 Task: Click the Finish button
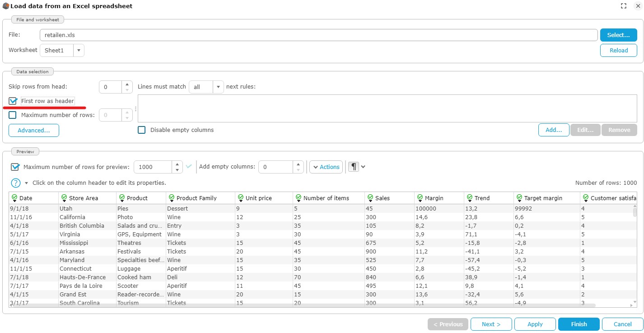(579, 324)
